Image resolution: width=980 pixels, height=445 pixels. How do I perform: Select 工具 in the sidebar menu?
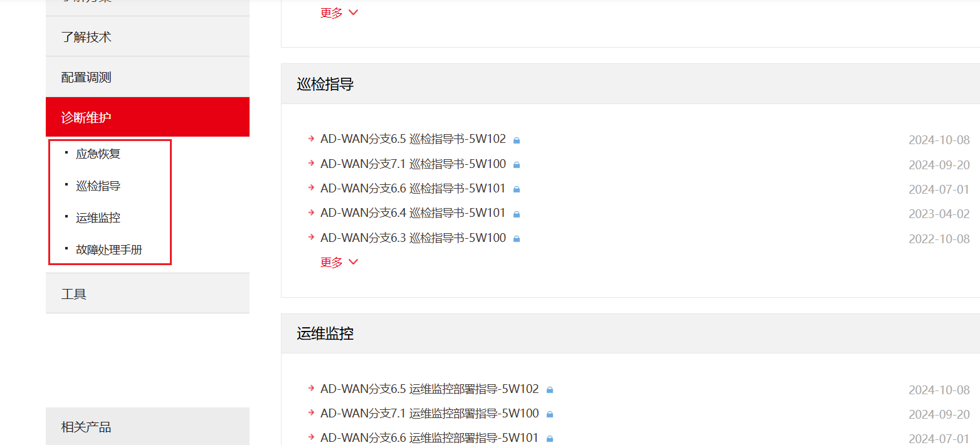pos(147,293)
